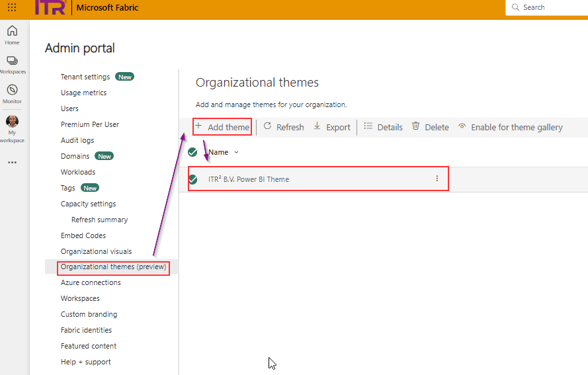
Task: Expand Capacity settings in the admin menu
Action: click(88, 204)
